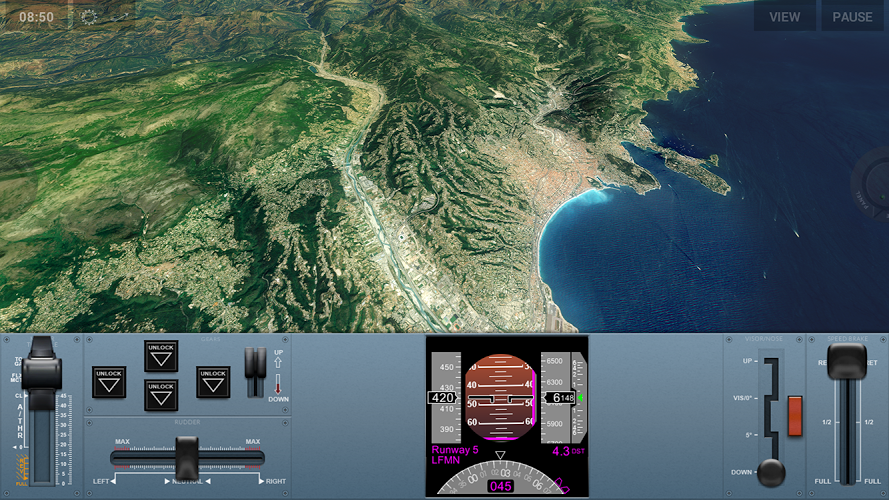Click the right UNLOCK gear indicator
Screen dimensions: 889x500
[x=213, y=381]
